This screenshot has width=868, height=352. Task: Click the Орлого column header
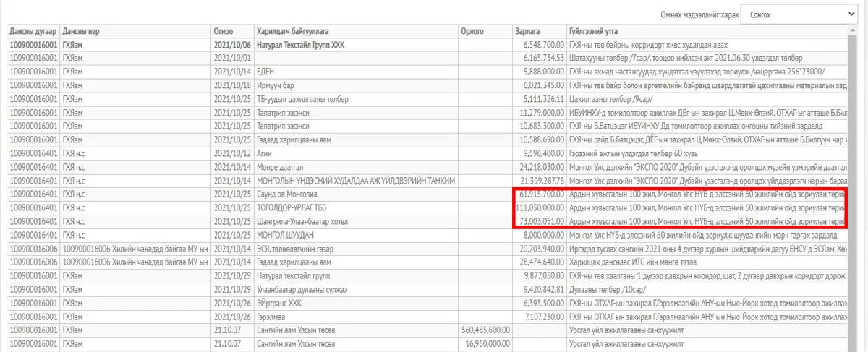[x=485, y=32]
